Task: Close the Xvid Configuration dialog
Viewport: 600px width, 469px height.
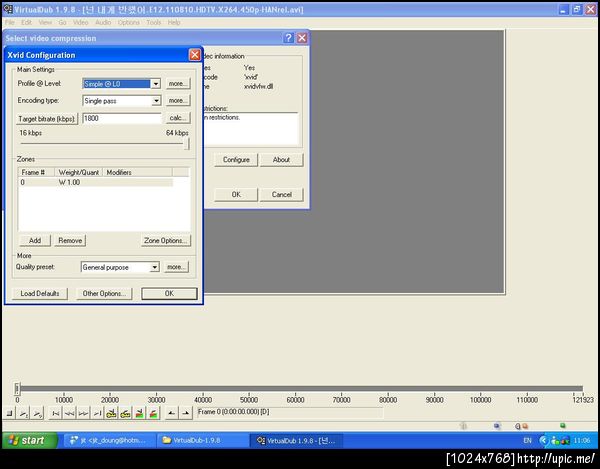Action: (194, 55)
